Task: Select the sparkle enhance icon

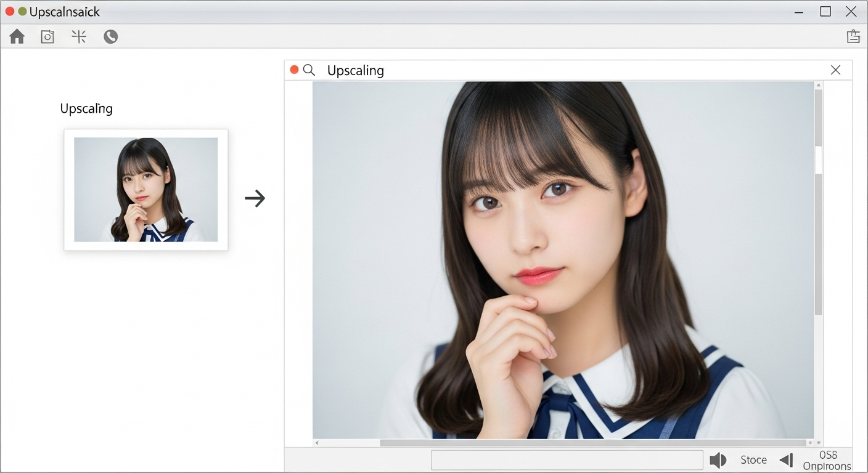Action: pyautogui.click(x=79, y=37)
